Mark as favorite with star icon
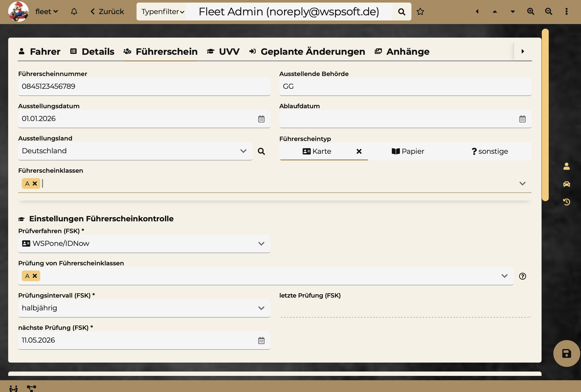 click(x=420, y=12)
